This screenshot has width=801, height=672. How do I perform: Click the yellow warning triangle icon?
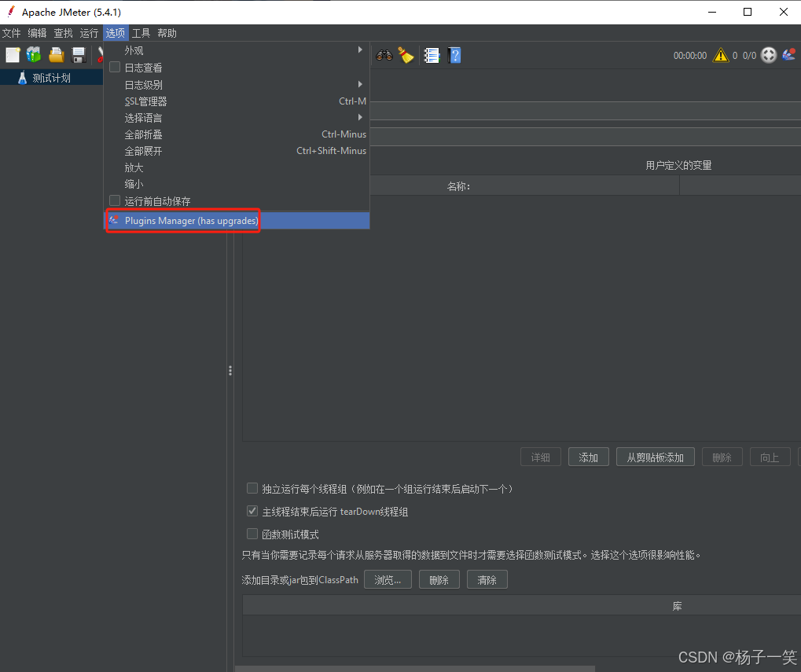click(720, 55)
